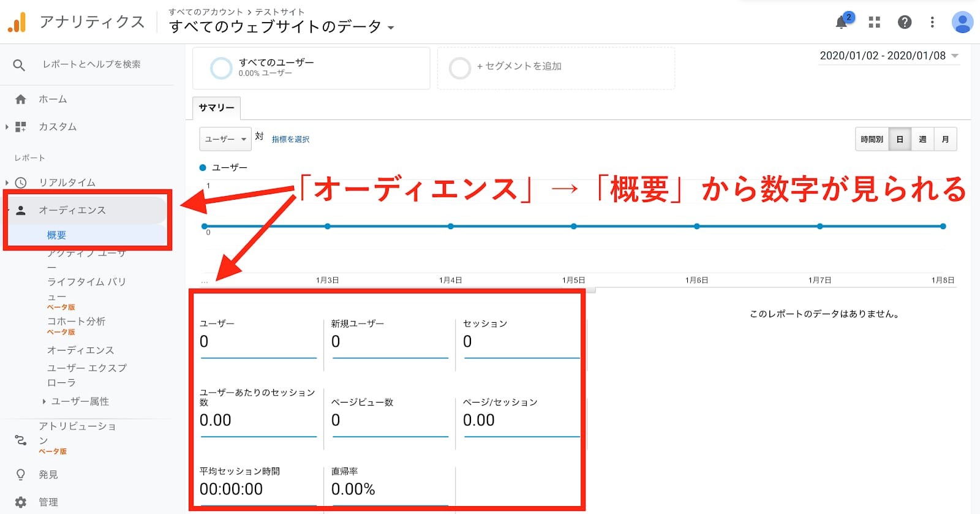Search in レポートとヘルプを検索 field
This screenshot has width=980, height=514.
pyautogui.click(x=91, y=64)
